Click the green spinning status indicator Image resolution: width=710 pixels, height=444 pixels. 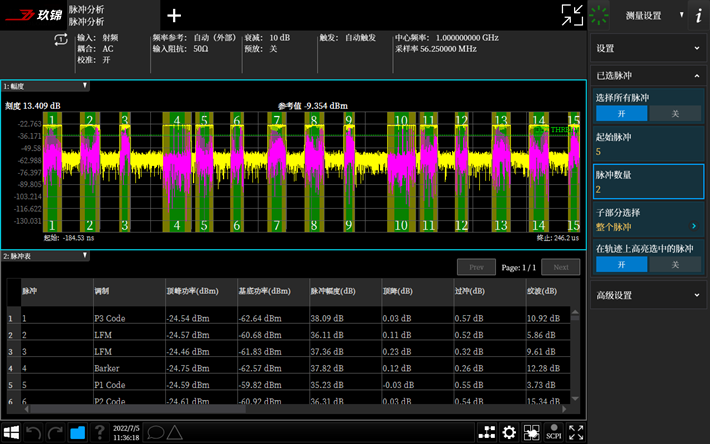coord(600,15)
